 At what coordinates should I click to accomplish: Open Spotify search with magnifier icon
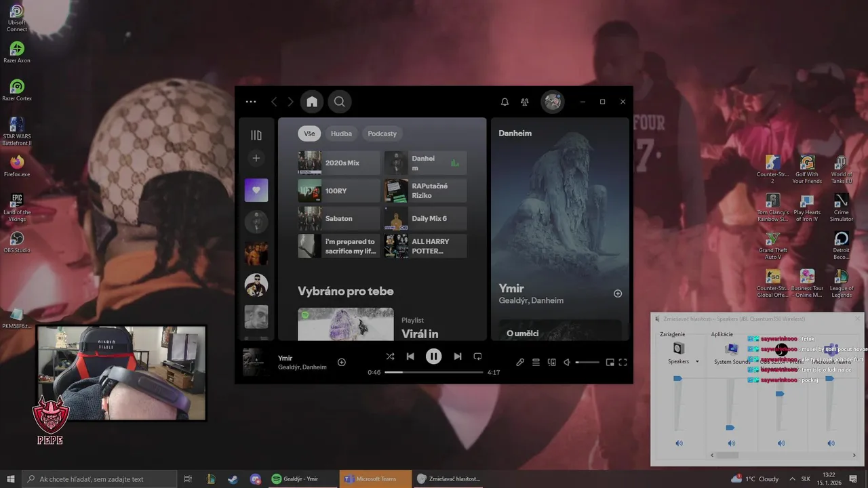[340, 102]
